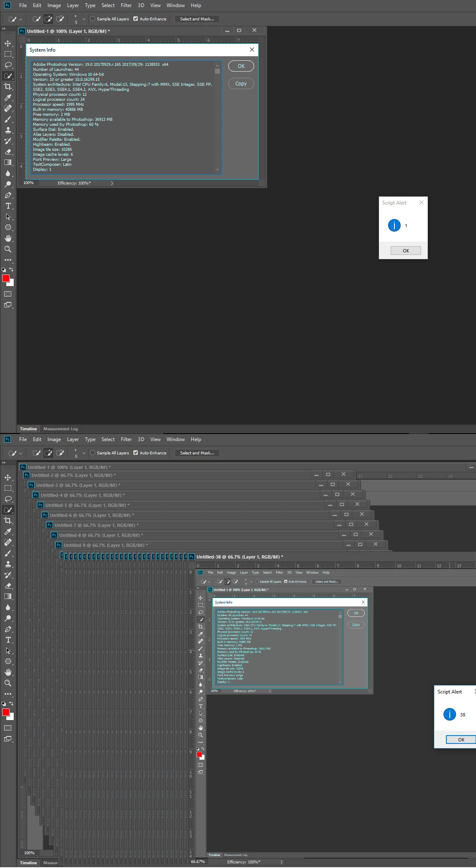476x868 pixels.
Task: Click System Info scroll-down arrow
Action: coord(217,170)
